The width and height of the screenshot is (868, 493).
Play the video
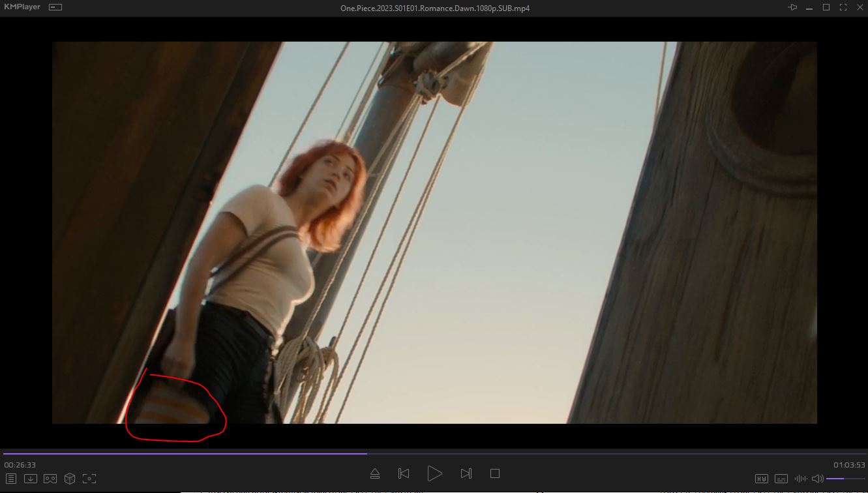[x=434, y=473]
